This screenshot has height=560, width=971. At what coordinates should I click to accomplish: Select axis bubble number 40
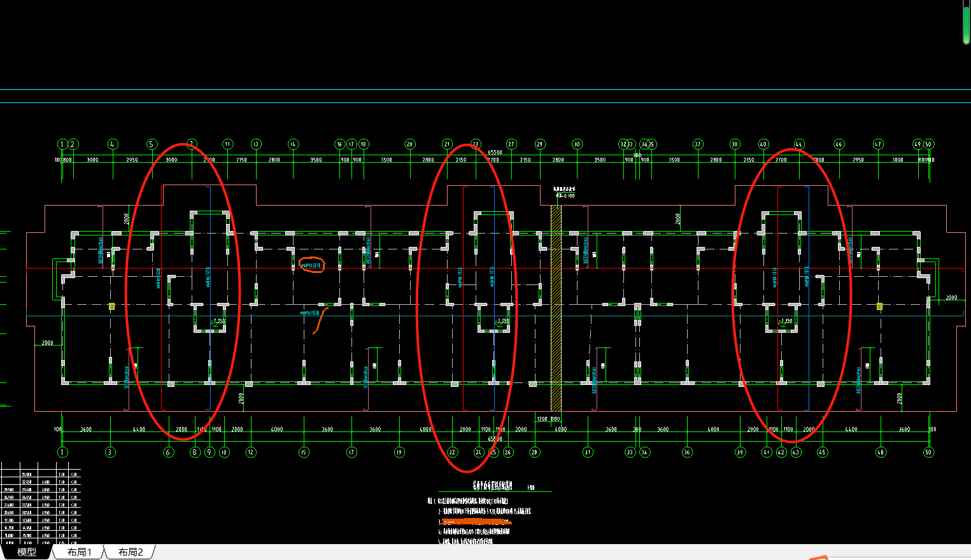click(x=763, y=144)
